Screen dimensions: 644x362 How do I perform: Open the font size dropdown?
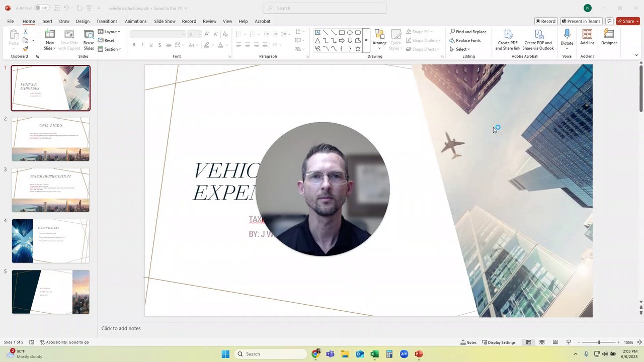point(194,34)
